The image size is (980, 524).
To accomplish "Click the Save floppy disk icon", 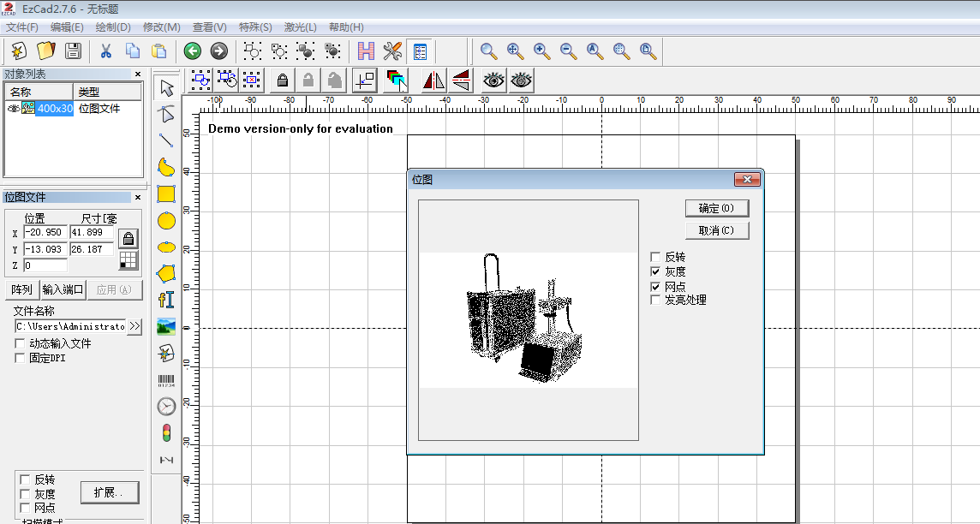I will coord(74,51).
